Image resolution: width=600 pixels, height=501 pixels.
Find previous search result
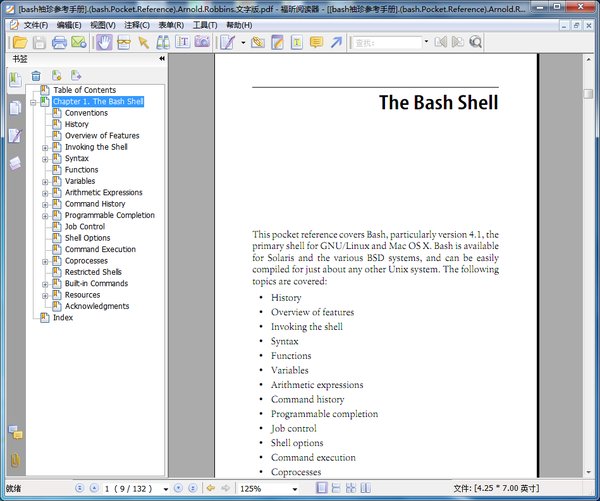coord(440,42)
